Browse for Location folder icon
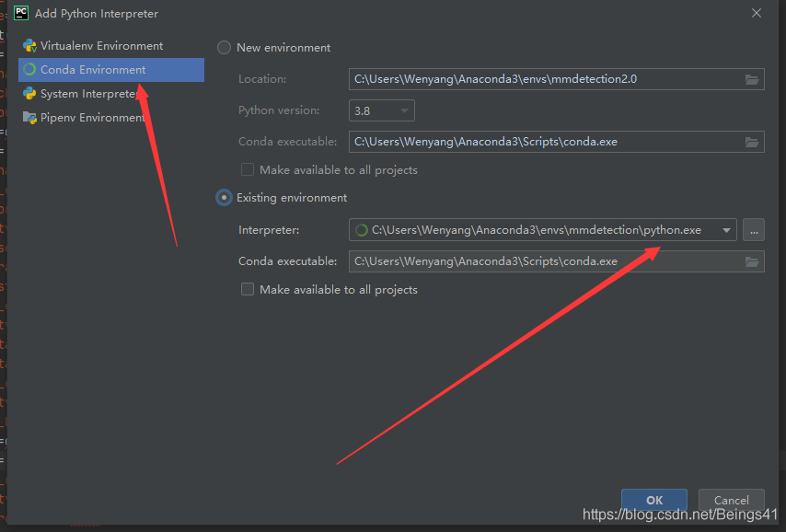The width and height of the screenshot is (786, 532). click(751, 79)
